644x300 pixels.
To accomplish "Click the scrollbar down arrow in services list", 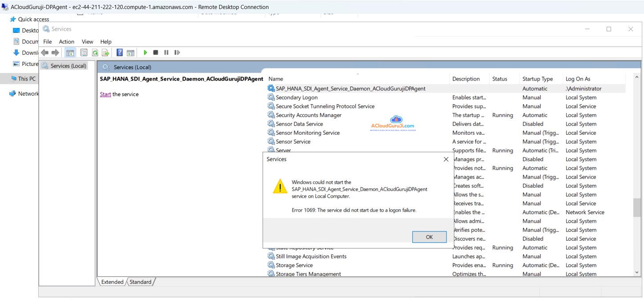I will coord(637,272).
